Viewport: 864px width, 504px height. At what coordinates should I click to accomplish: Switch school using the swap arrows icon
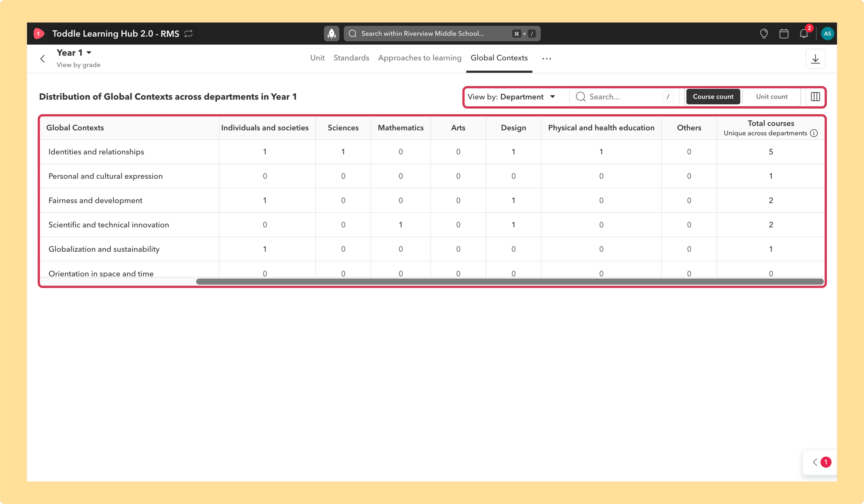(x=189, y=34)
